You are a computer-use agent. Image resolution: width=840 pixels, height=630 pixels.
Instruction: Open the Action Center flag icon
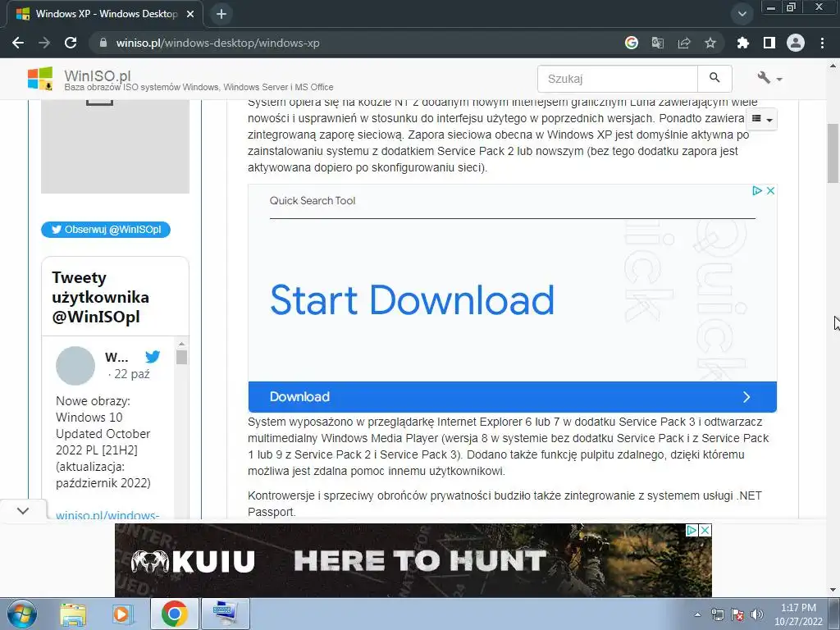(737, 614)
